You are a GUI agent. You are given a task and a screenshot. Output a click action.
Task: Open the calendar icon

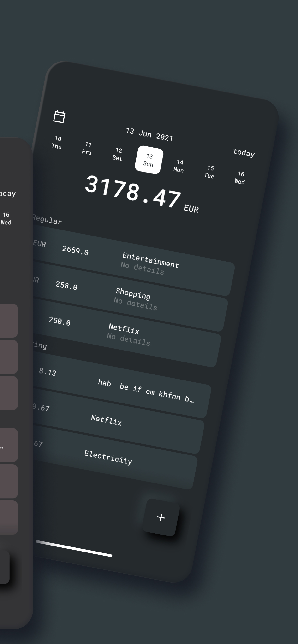(x=59, y=117)
